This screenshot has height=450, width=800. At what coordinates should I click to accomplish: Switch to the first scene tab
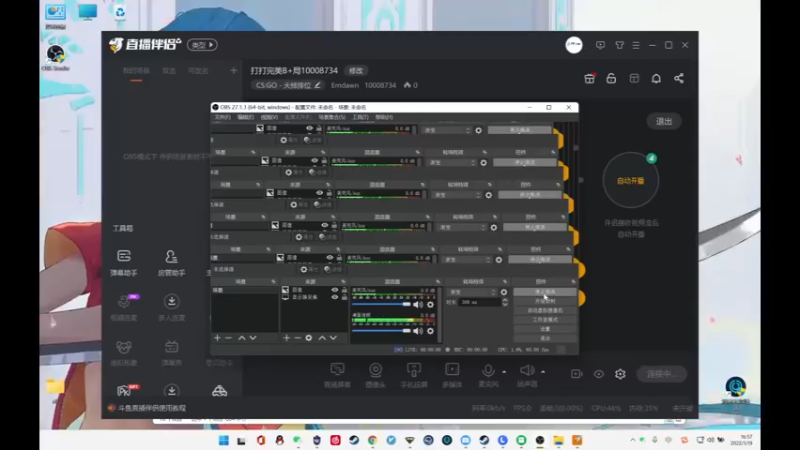[x=136, y=71]
